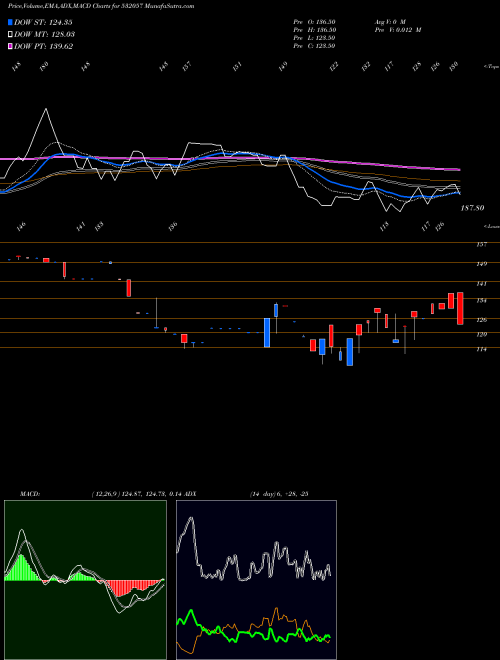The image size is (500, 660).
Task: Click the 137.50 price label on the EMA chart
Action: pyautogui.click(x=472, y=208)
